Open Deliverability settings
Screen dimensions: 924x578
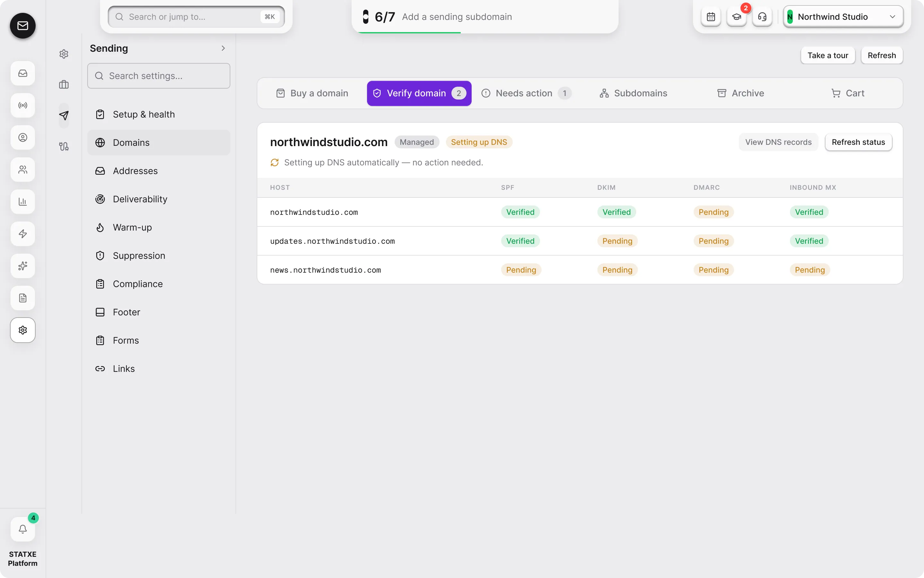(x=158, y=199)
